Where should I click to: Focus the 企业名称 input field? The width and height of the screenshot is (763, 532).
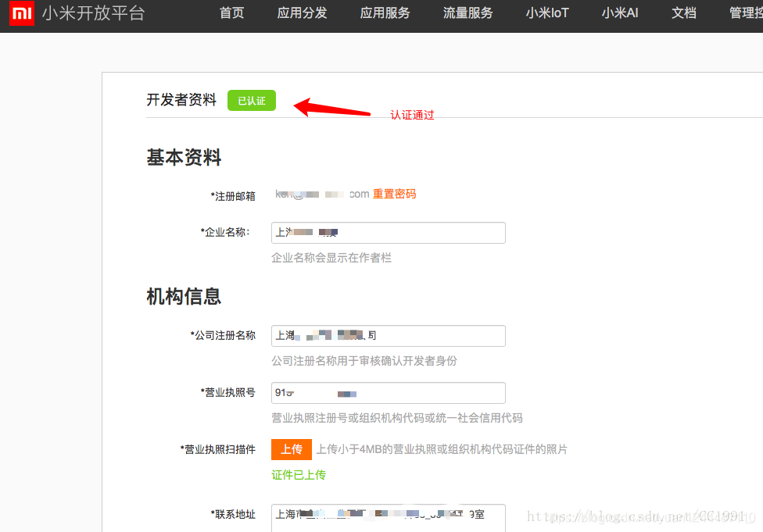pyautogui.click(x=389, y=233)
